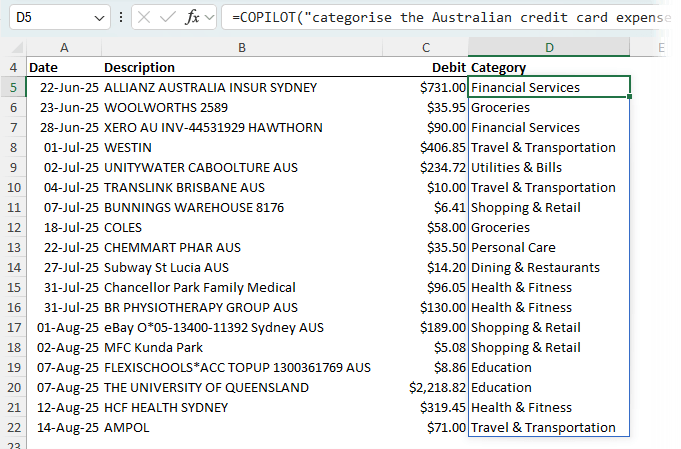Select column D header
681x449 pixels.
(549, 47)
